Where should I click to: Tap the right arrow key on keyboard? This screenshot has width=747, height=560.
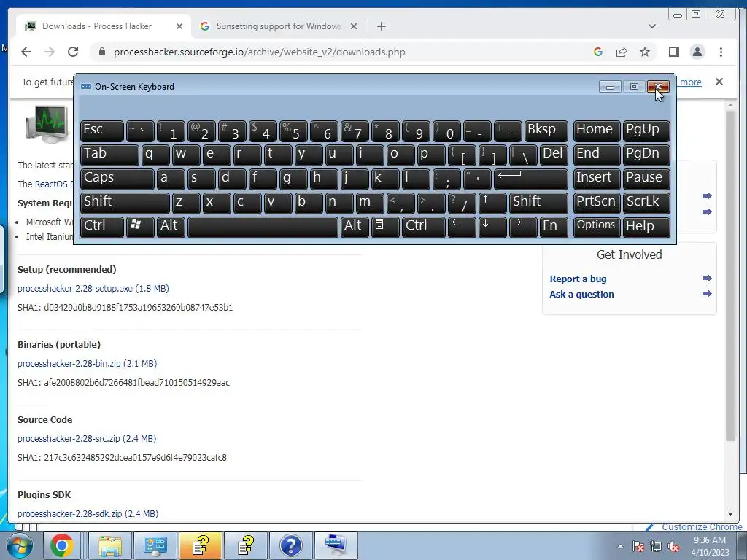(x=522, y=226)
